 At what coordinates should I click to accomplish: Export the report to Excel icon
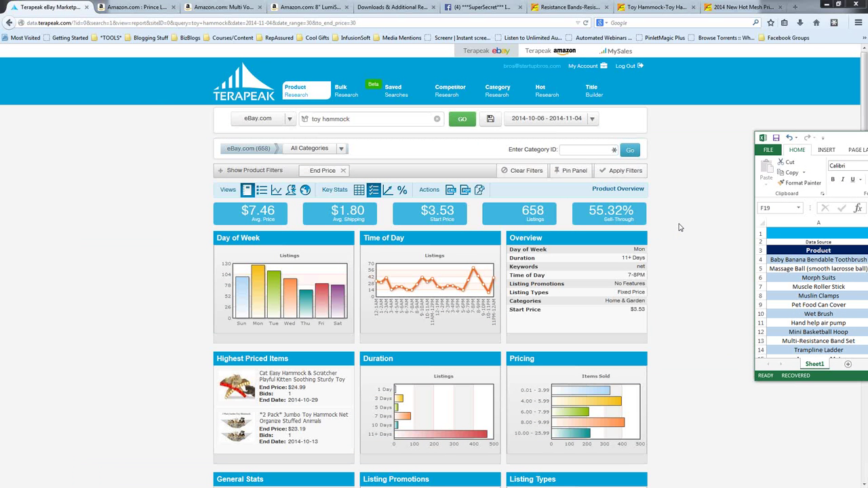click(450, 190)
